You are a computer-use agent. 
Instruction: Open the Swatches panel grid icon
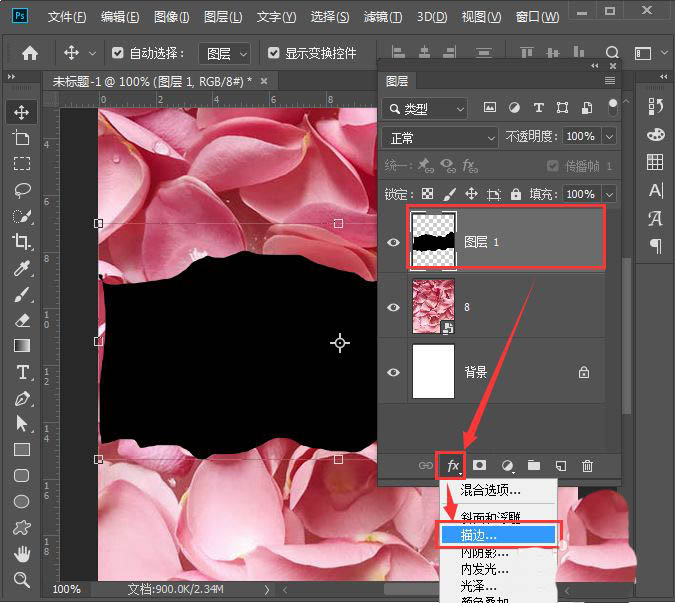(x=655, y=162)
